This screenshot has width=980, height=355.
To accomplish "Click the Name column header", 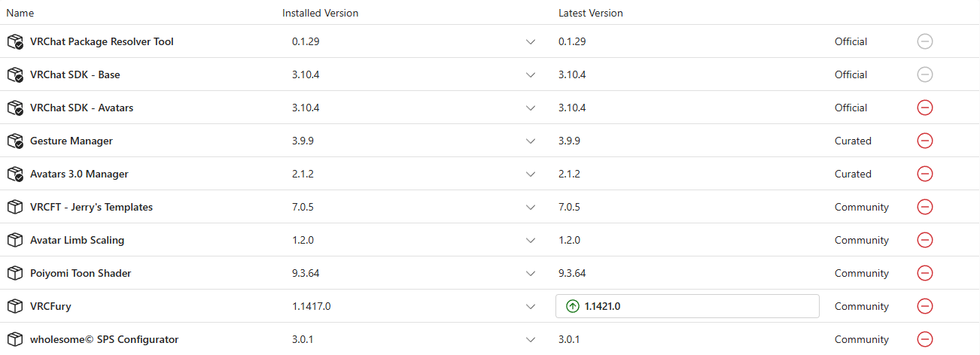I will [20, 13].
